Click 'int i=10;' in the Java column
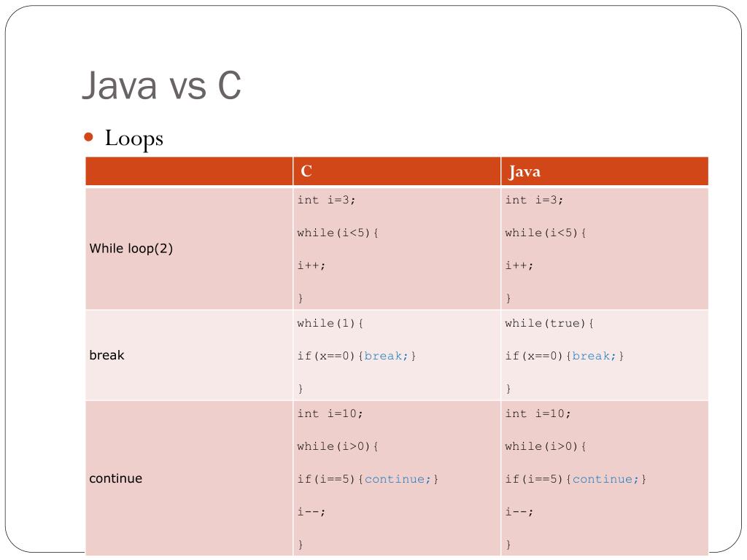 [x=538, y=413]
